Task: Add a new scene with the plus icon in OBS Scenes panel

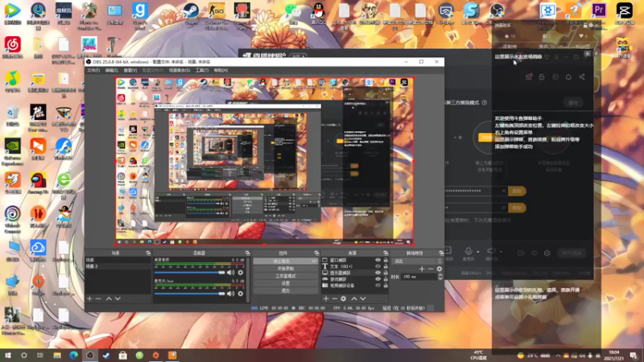Action: (89, 298)
